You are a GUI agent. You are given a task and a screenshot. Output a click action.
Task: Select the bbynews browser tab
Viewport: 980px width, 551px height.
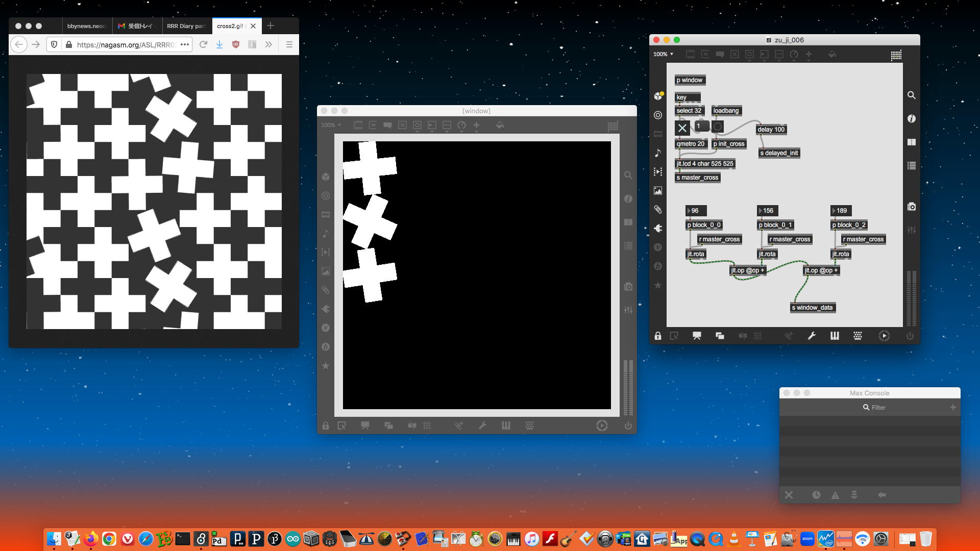(x=86, y=26)
